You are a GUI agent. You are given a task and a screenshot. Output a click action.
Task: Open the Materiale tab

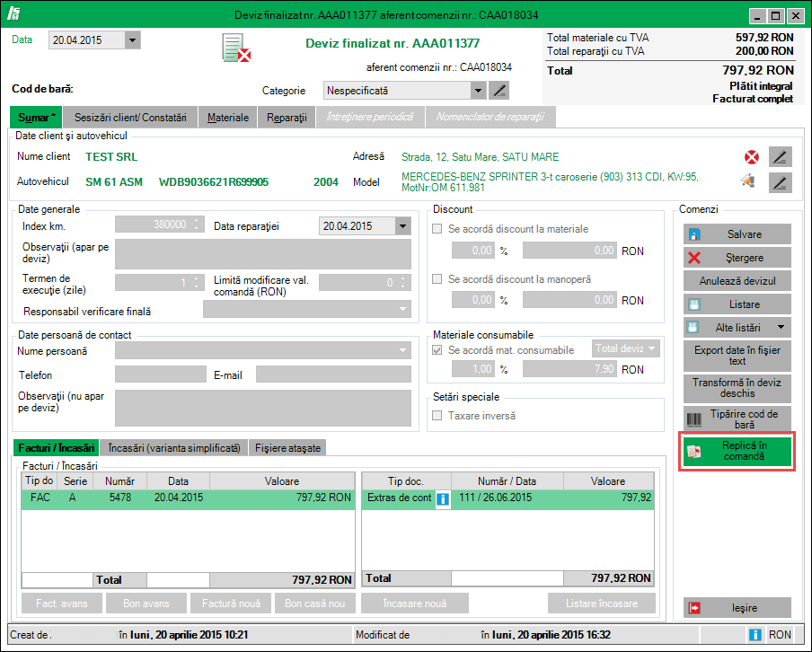228,118
